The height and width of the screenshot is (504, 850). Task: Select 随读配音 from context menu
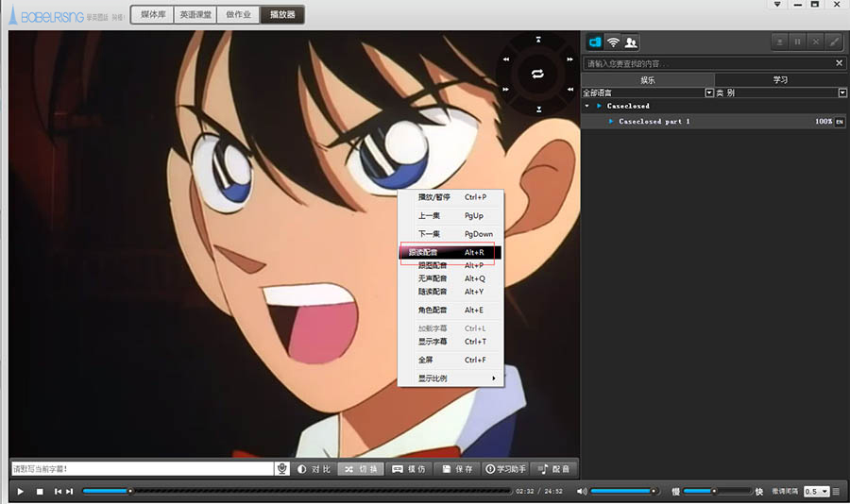(x=451, y=292)
